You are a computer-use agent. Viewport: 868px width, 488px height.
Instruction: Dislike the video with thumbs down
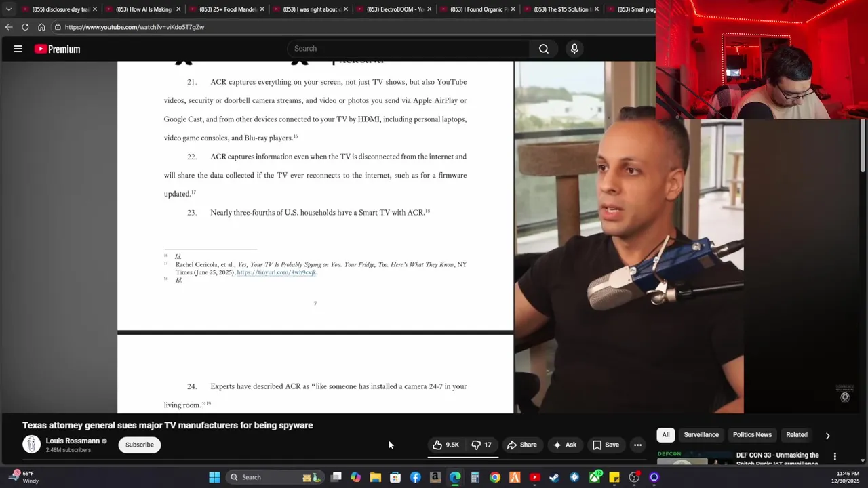point(481,445)
